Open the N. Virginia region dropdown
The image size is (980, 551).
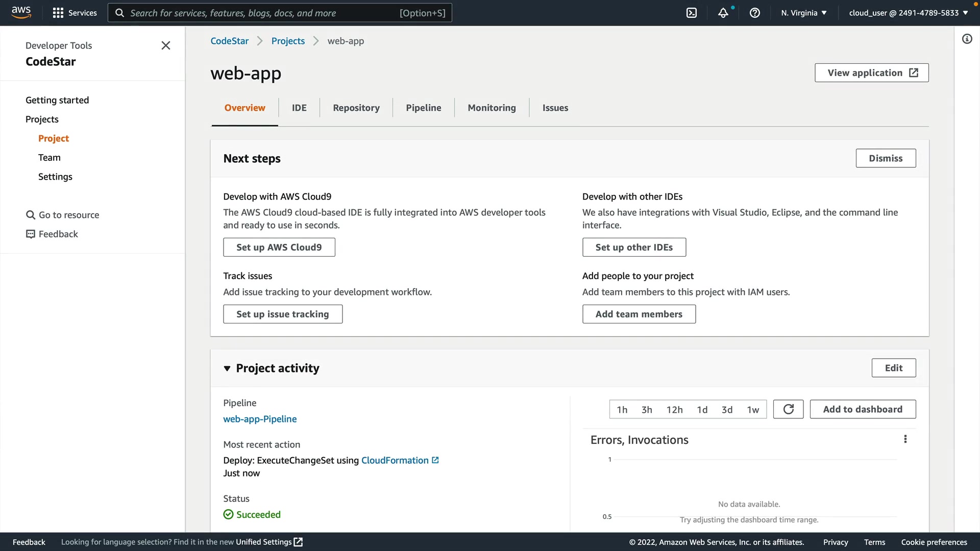coord(803,13)
